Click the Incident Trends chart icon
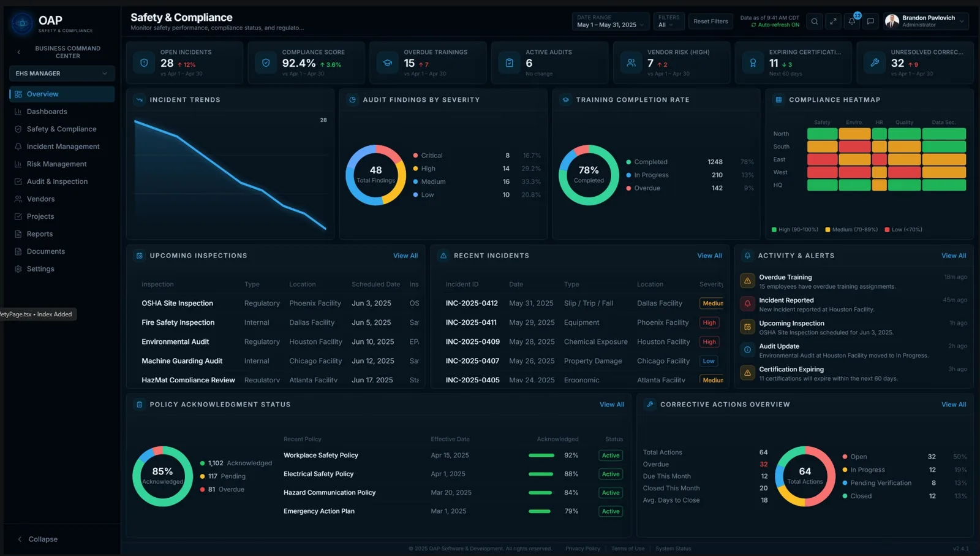980x556 pixels. click(140, 100)
